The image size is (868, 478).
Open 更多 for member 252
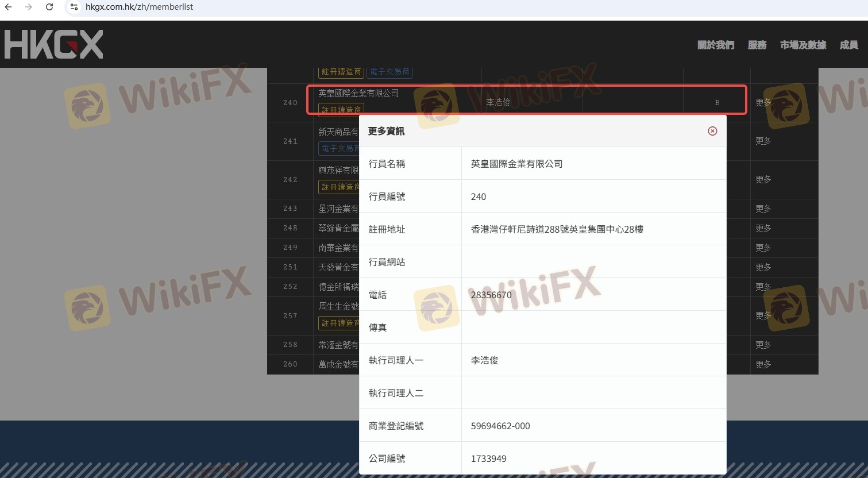point(763,287)
